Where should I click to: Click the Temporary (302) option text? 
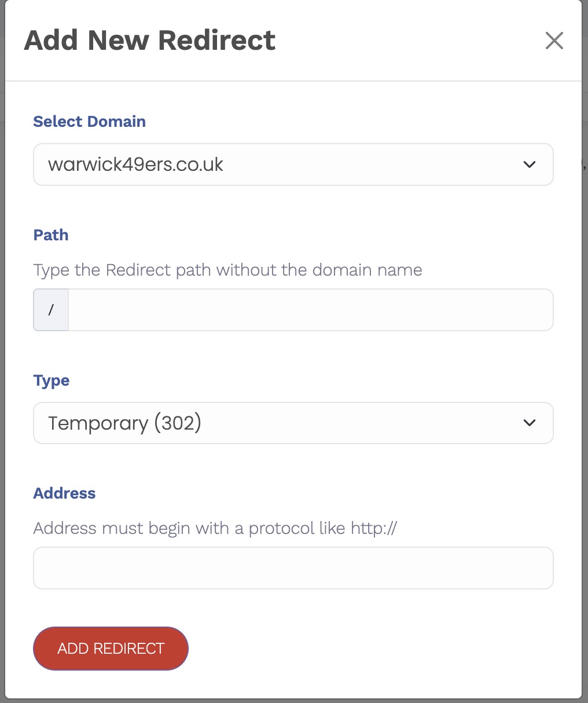click(x=124, y=423)
